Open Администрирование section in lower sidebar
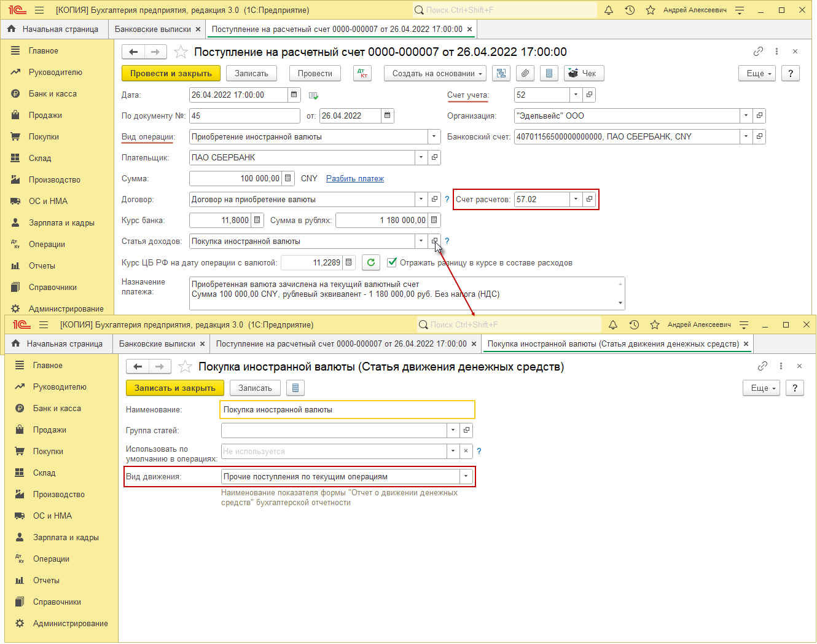 click(x=71, y=623)
